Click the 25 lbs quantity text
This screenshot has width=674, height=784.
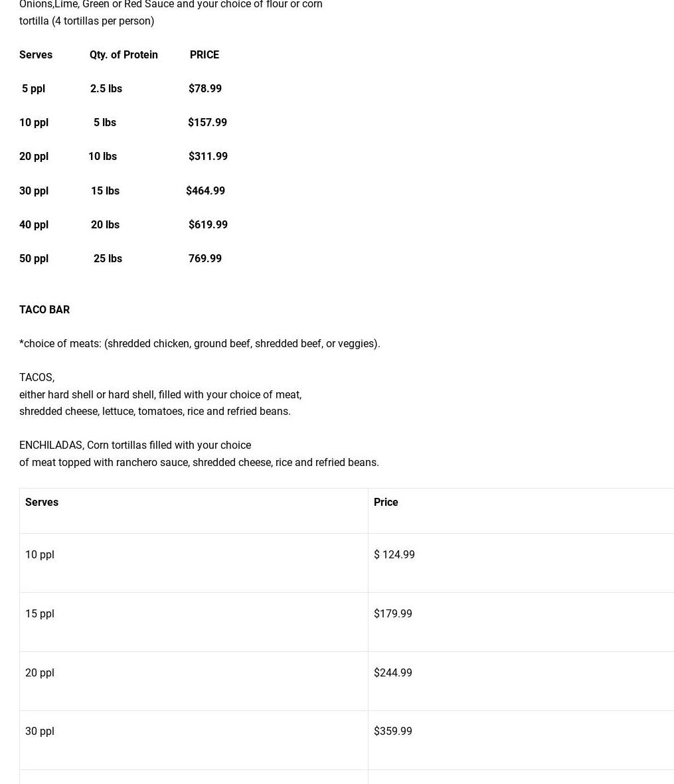point(108,258)
